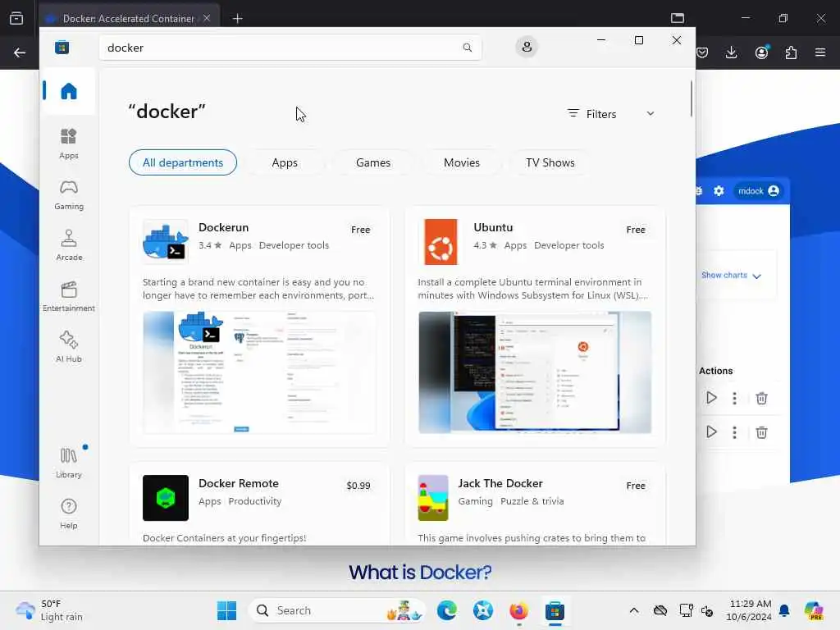
Task: Click Microsoft Store taskbar icon
Action: click(x=555, y=610)
